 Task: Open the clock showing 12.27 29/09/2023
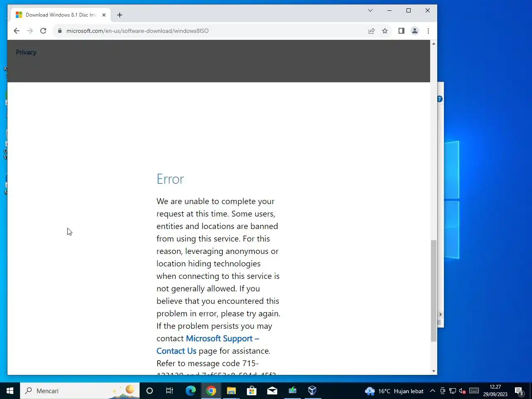coord(495,391)
